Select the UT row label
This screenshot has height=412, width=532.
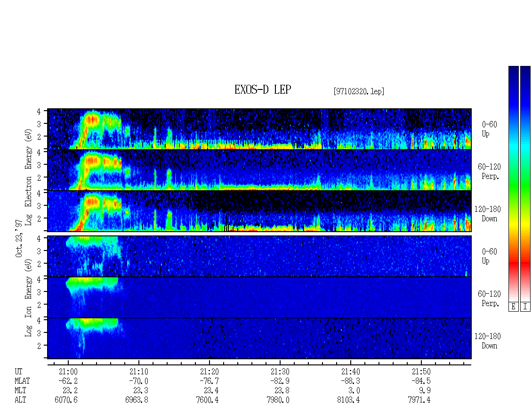point(18,372)
